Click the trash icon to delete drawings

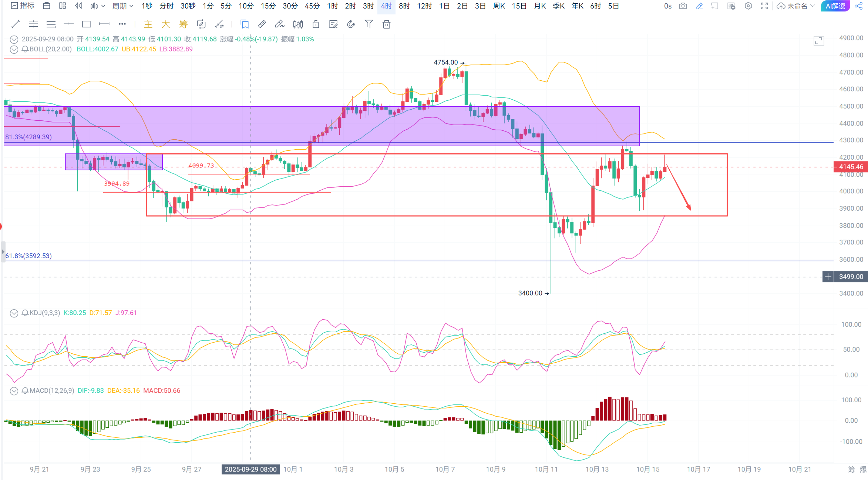pos(386,24)
